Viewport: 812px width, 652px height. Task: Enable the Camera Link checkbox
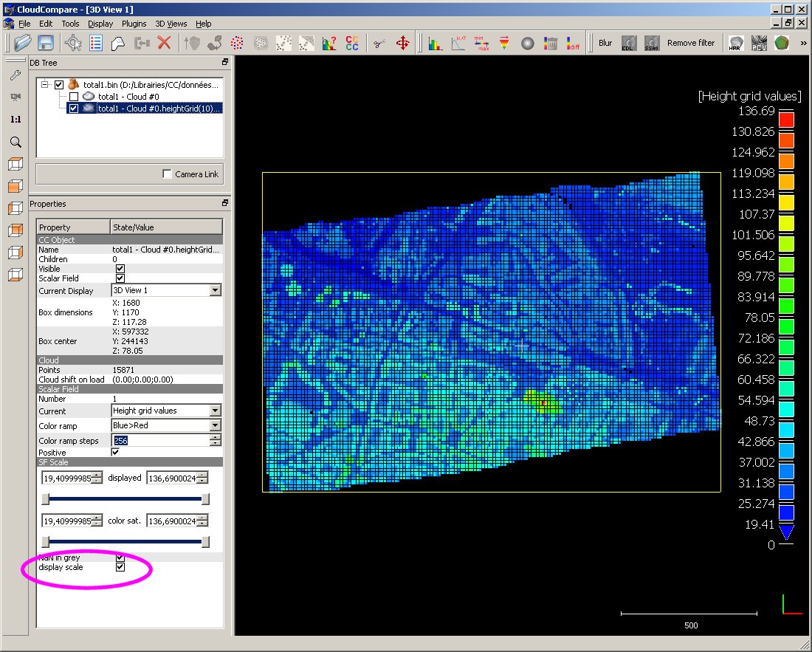167,174
